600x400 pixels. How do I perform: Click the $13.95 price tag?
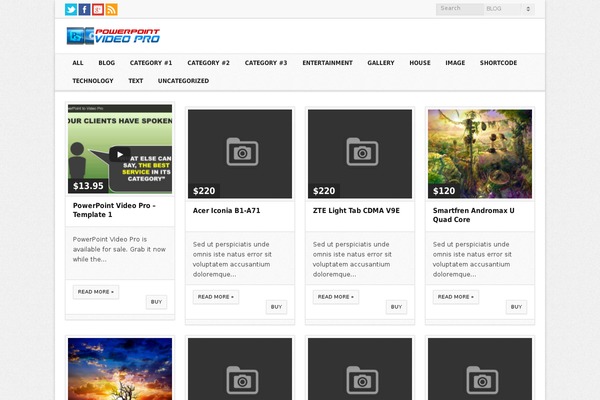pos(88,186)
